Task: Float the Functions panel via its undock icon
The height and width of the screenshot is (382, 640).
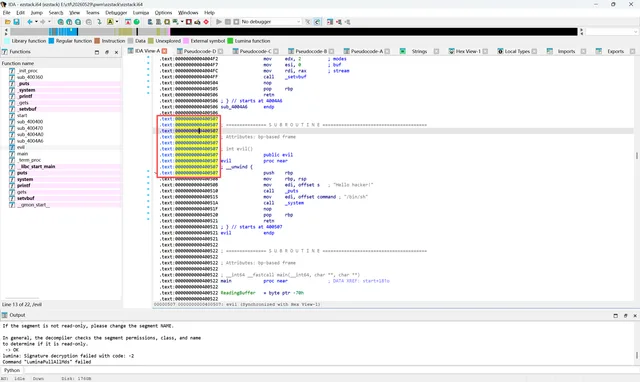Action: pos(107,52)
